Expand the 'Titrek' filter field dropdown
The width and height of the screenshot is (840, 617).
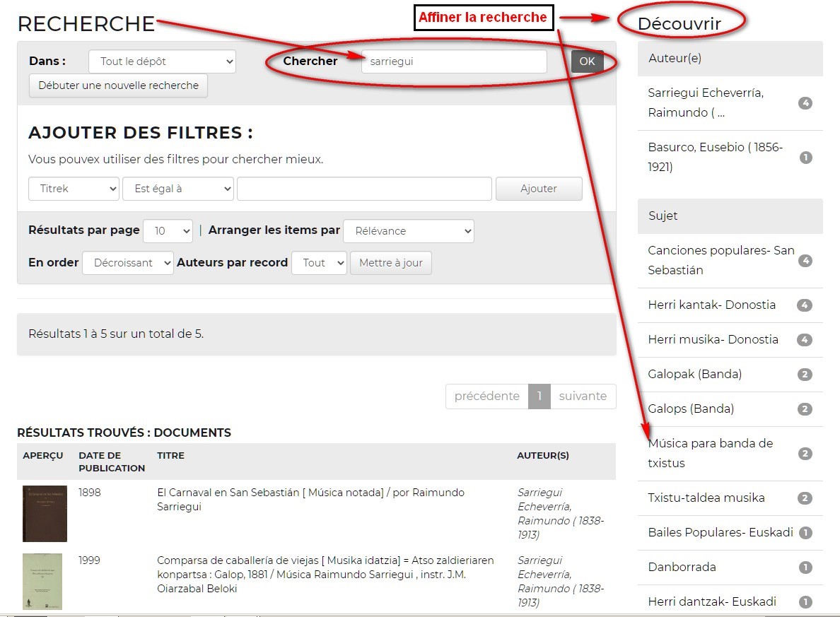[x=74, y=189]
